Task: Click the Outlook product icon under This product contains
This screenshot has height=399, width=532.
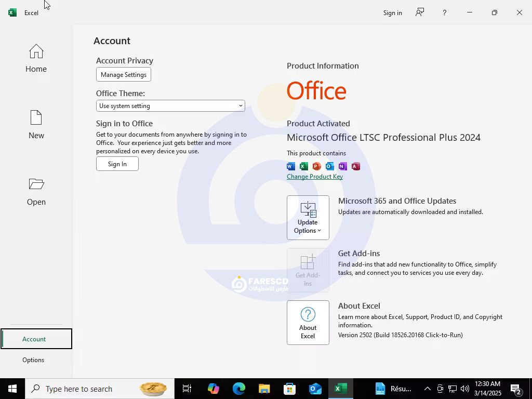Action: pyautogui.click(x=329, y=166)
